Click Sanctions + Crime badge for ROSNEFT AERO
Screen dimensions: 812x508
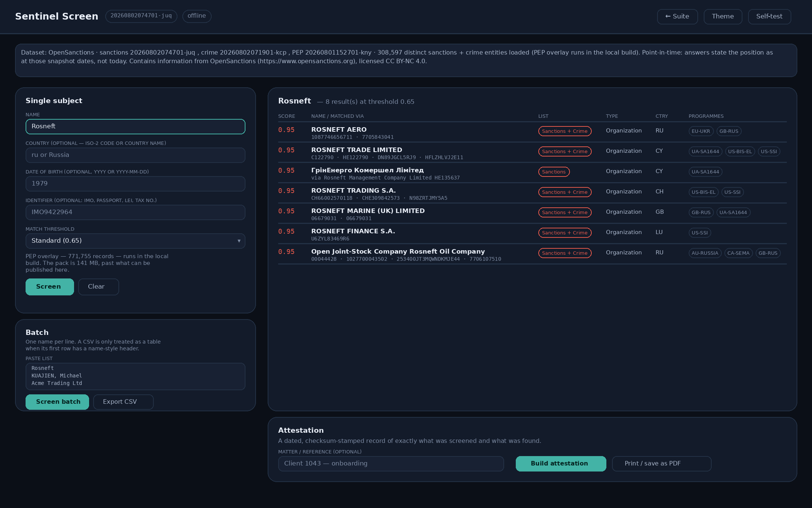[x=565, y=131]
